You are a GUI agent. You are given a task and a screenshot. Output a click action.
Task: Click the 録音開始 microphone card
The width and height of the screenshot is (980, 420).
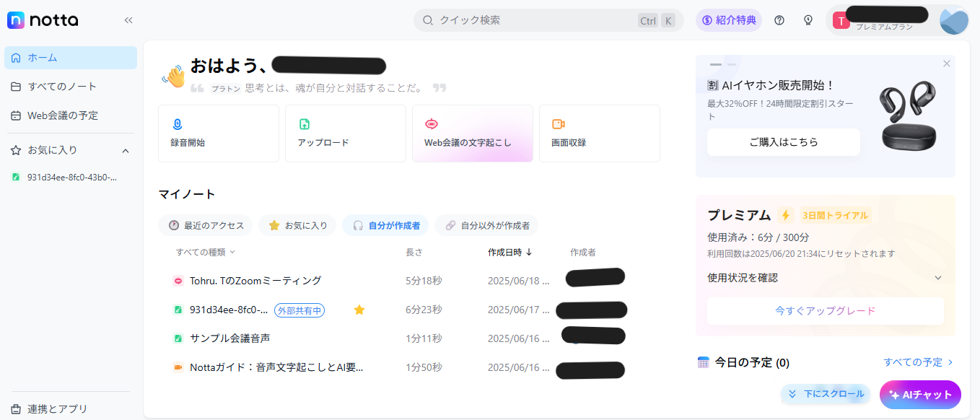(x=219, y=134)
